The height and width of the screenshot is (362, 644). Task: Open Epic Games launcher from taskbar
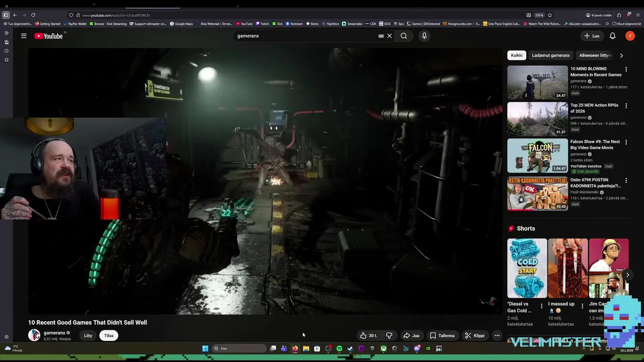pos(372,348)
